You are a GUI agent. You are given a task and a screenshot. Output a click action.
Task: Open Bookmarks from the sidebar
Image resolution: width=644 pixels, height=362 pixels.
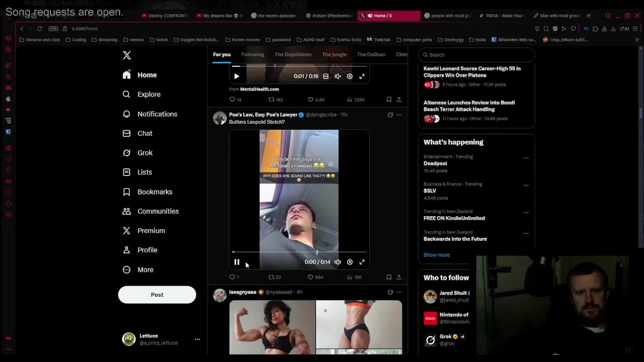(147, 192)
